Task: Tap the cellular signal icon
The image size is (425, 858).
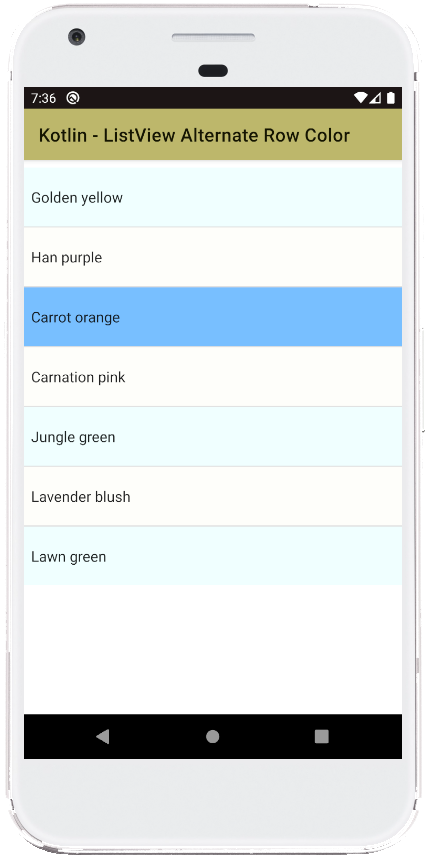Action: tap(375, 98)
